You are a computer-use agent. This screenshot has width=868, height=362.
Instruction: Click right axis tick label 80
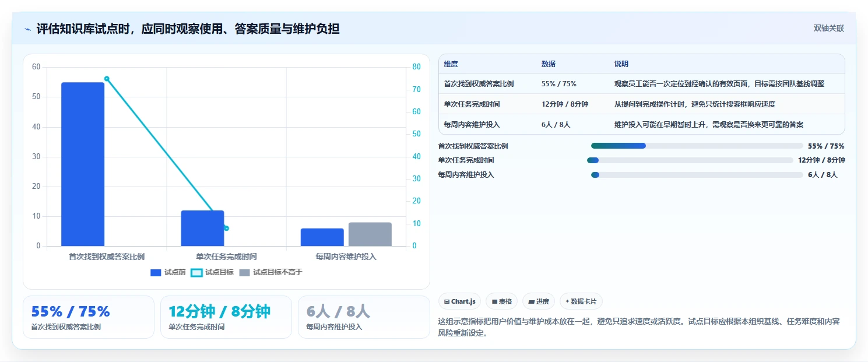tap(416, 67)
